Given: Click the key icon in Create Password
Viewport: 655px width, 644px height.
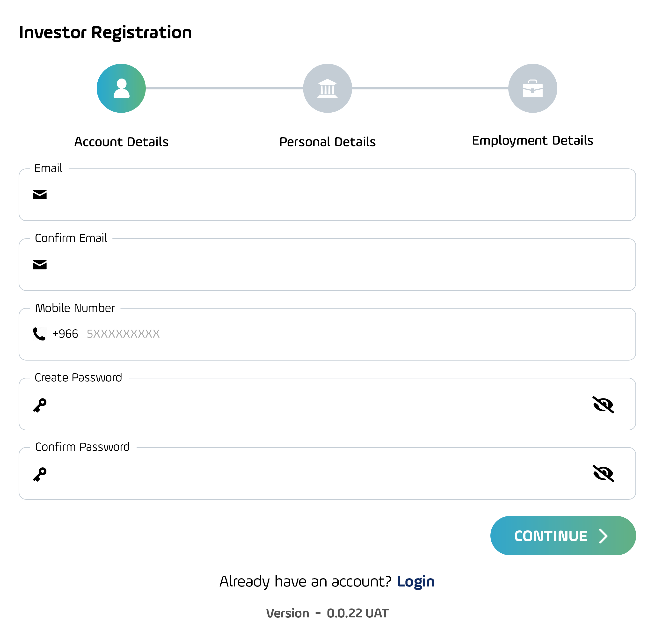Looking at the screenshot, I should [40, 405].
